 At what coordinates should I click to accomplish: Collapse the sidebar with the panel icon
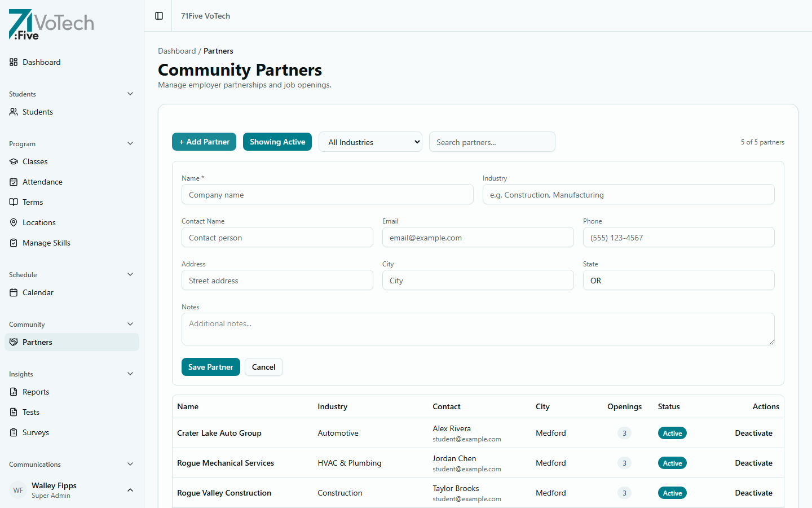158,16
